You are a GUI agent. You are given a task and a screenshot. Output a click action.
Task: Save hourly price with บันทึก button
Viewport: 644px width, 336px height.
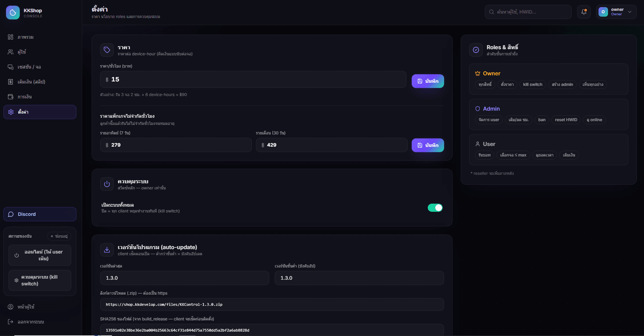[428, 81]
